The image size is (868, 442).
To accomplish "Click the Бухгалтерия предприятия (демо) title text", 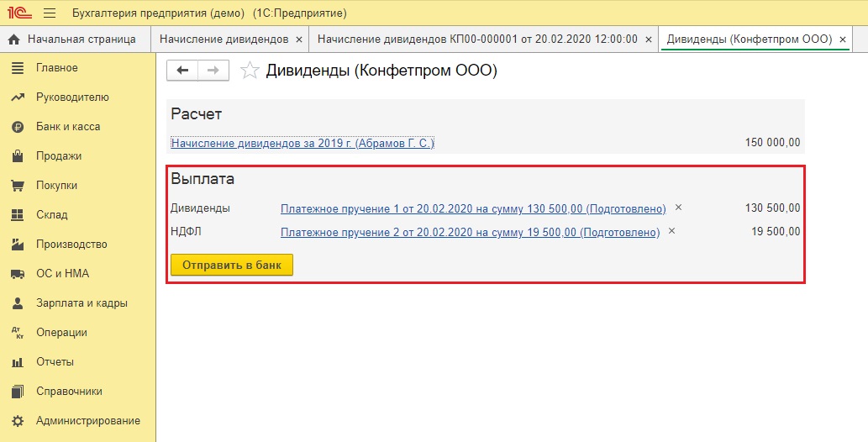I will point(158,13).
